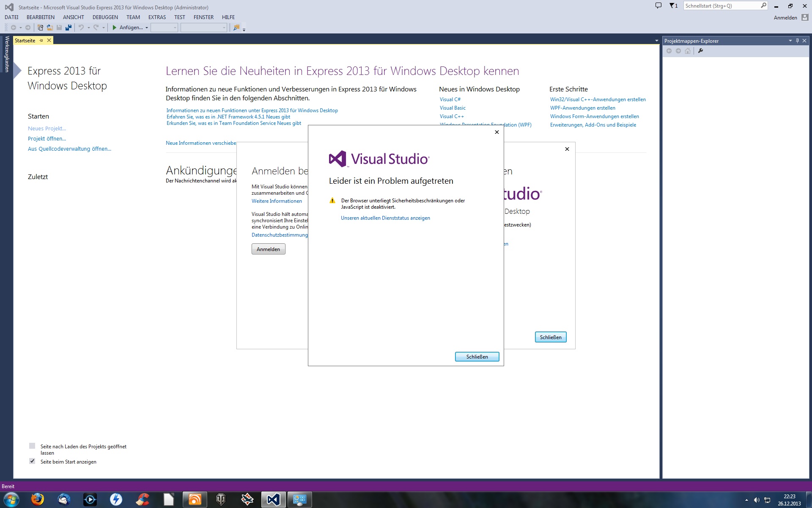The width and height of the screenshot is (812, 508).
Task: Enable Seite nach Laden des Projekts geöffnet lassen
Action: point(32,446)
